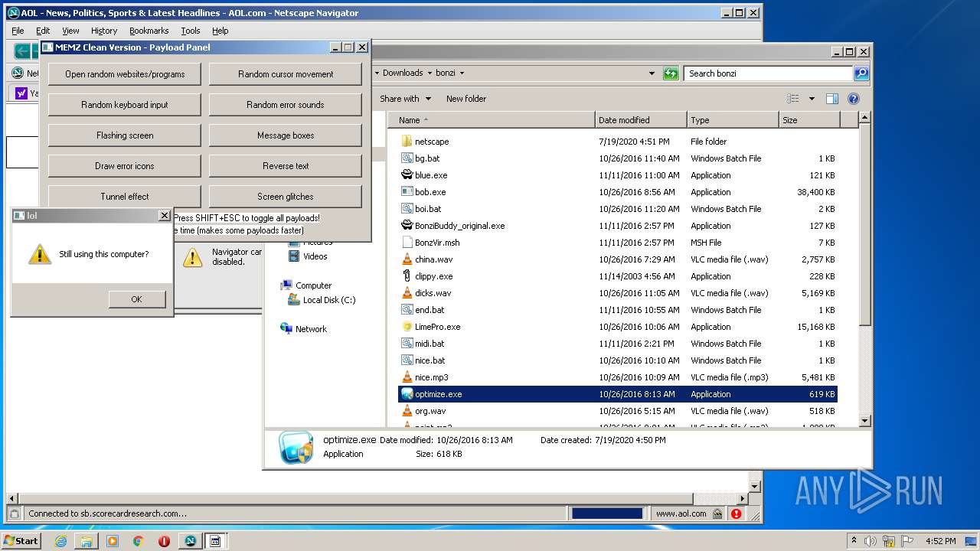Select the netscape folder icon

coord(407,142)
